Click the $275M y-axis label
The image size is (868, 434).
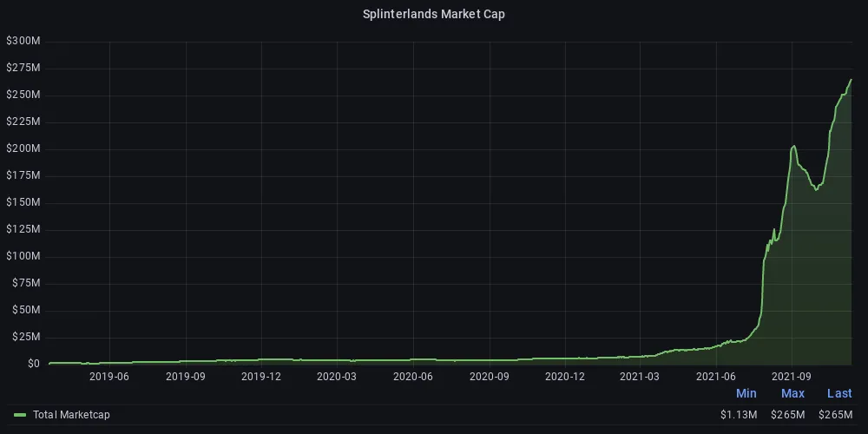pos(23,68)
